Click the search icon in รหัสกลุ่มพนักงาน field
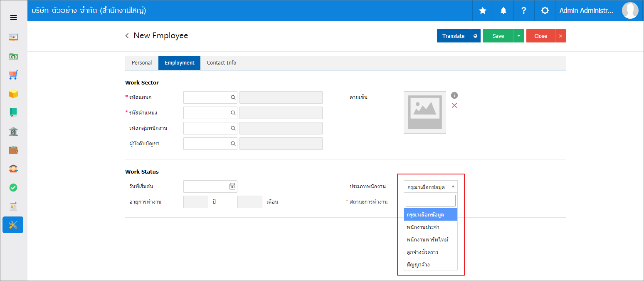Screen dimensions: 644x281 tap(233, 128)
